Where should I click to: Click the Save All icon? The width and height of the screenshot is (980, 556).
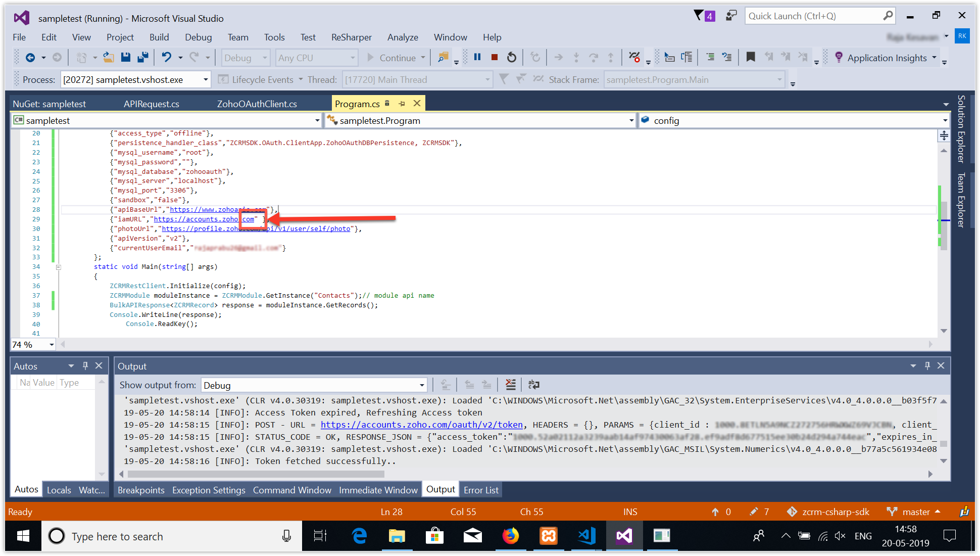click(143, 58)
